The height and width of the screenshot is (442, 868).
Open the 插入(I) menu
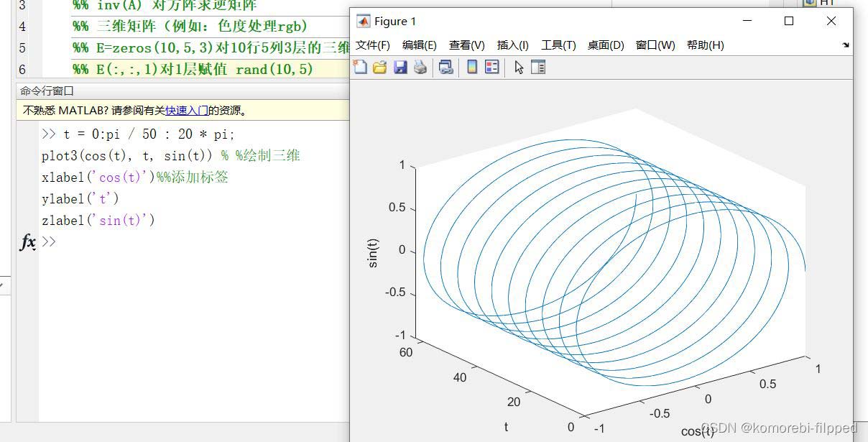tap(512, 45)
